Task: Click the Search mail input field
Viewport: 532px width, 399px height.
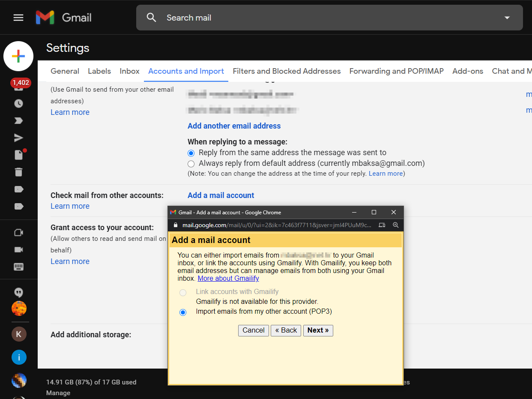Action: click(329, 18)
